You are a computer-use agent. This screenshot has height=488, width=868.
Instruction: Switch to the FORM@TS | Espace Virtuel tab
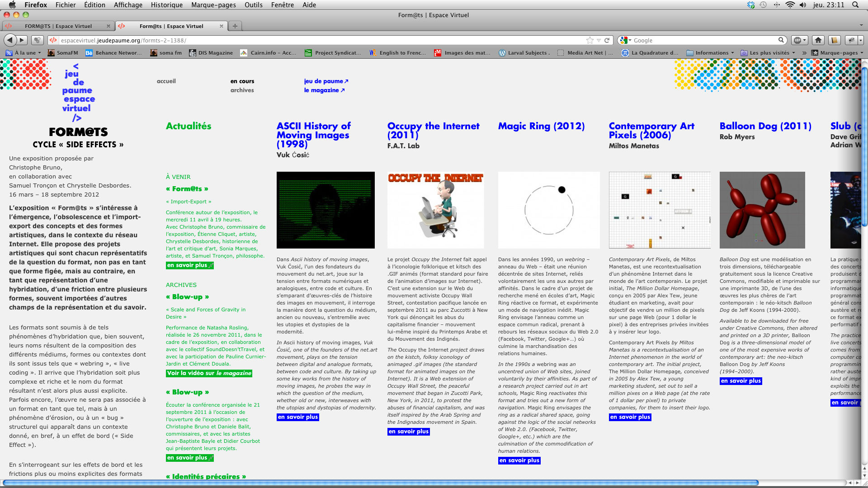[x=58, y=26]
